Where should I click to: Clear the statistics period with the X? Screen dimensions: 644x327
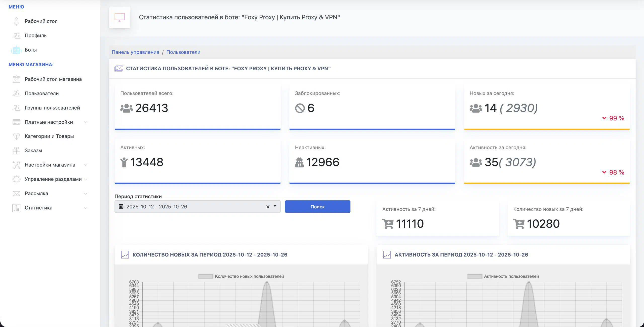pos(268,207)
